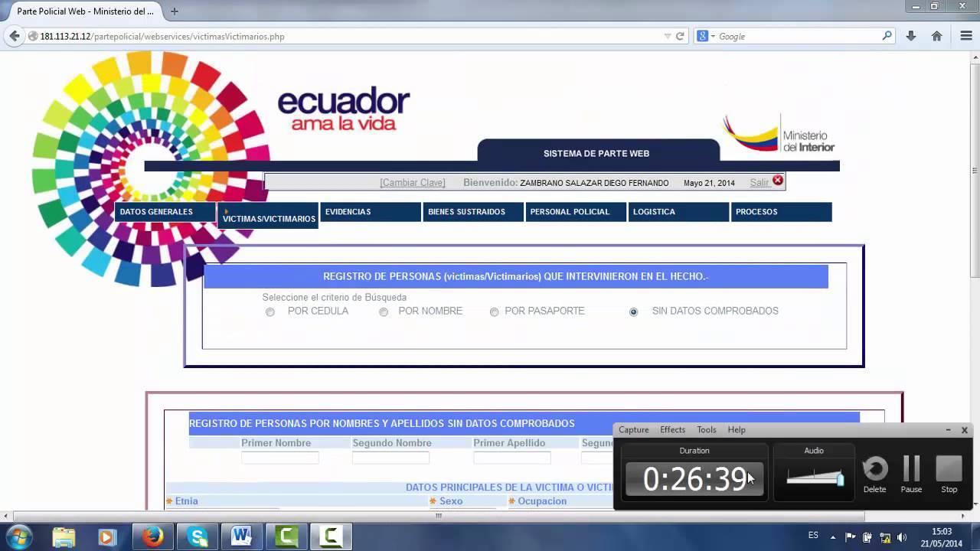Screen dimensions: 980x551
Task: Launch Windows Media Player from taskbar
Action: point(108,537)
